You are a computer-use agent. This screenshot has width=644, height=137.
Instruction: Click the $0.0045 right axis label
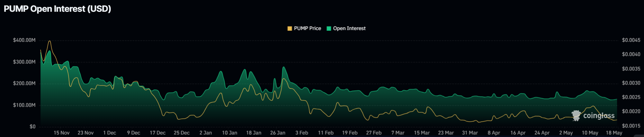point(631,40)
